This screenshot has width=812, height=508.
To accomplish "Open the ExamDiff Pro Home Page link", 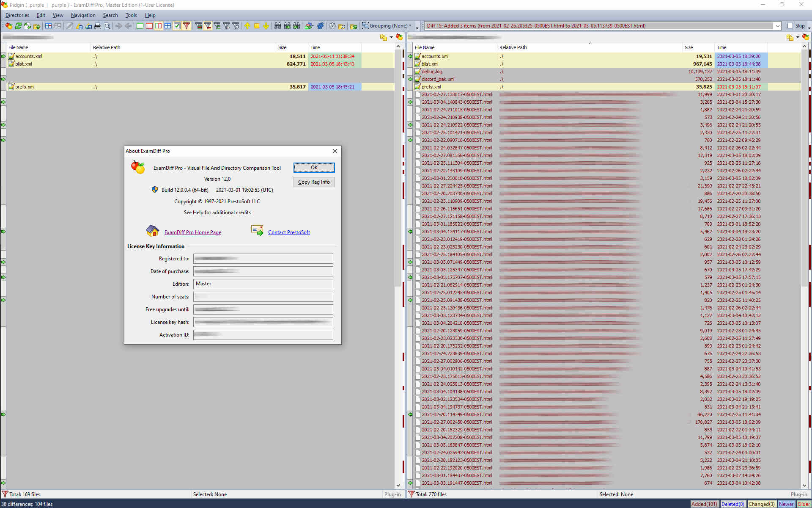I will tap(193, 232).
